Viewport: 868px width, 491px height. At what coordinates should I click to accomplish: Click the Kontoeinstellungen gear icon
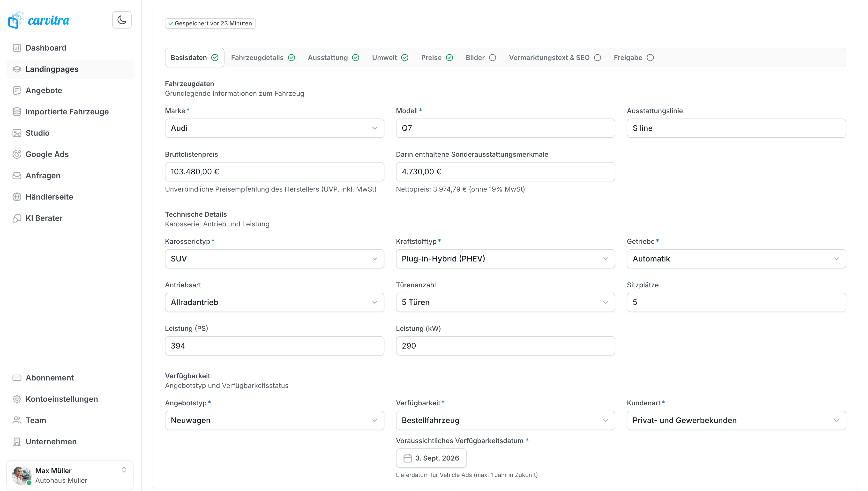coord(17,399)
